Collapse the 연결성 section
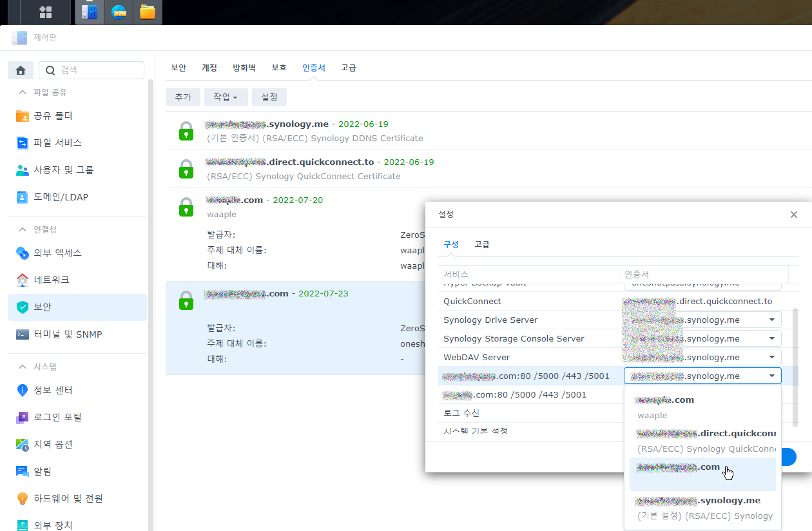 click(23, 229)
